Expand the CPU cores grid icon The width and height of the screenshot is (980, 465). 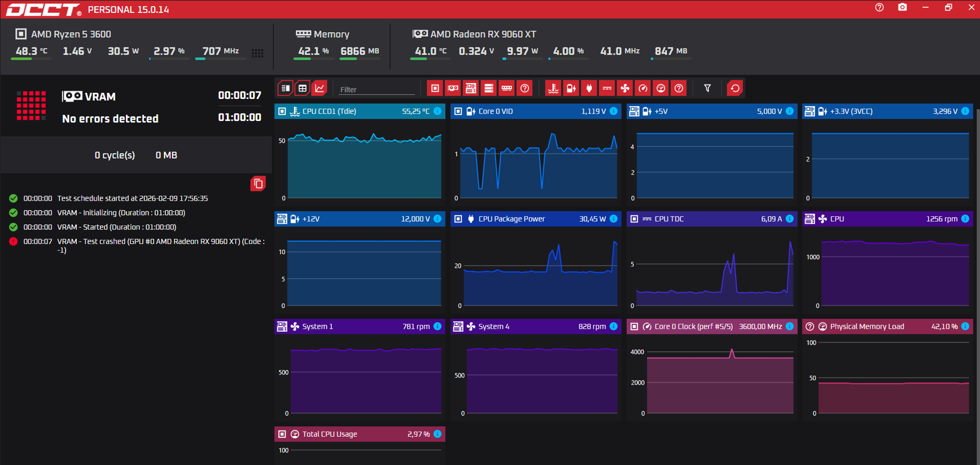pyautogui.click(x=257, y=53)
